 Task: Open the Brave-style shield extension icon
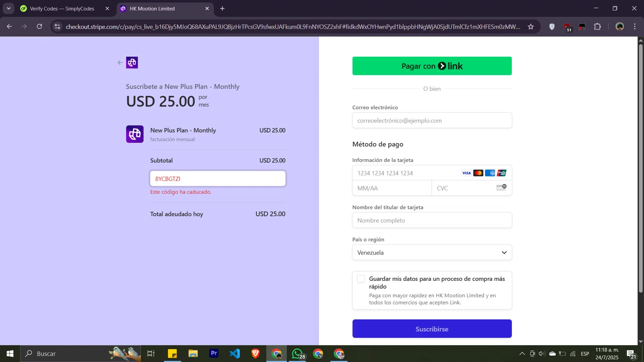552,27
